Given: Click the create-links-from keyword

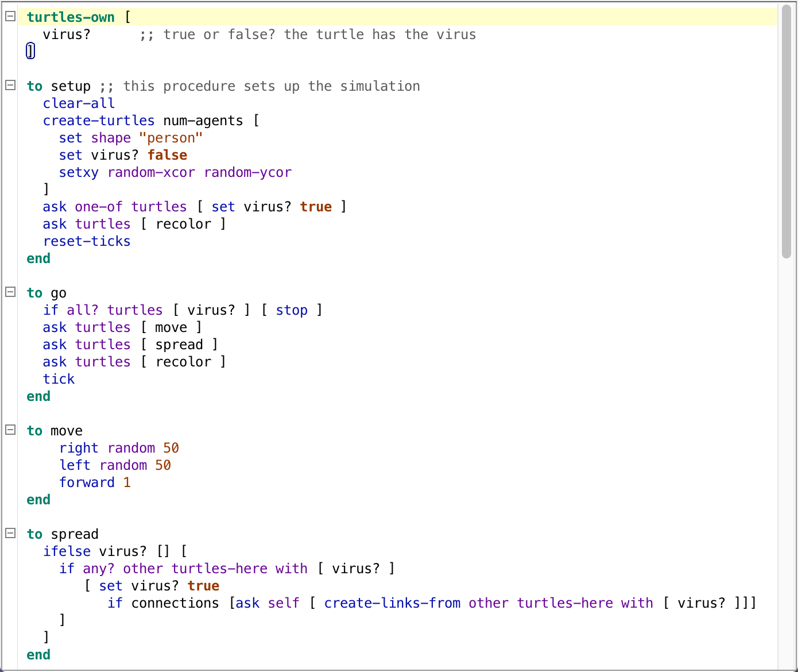Looking at the screenshot, I should [x=392, y=603].
